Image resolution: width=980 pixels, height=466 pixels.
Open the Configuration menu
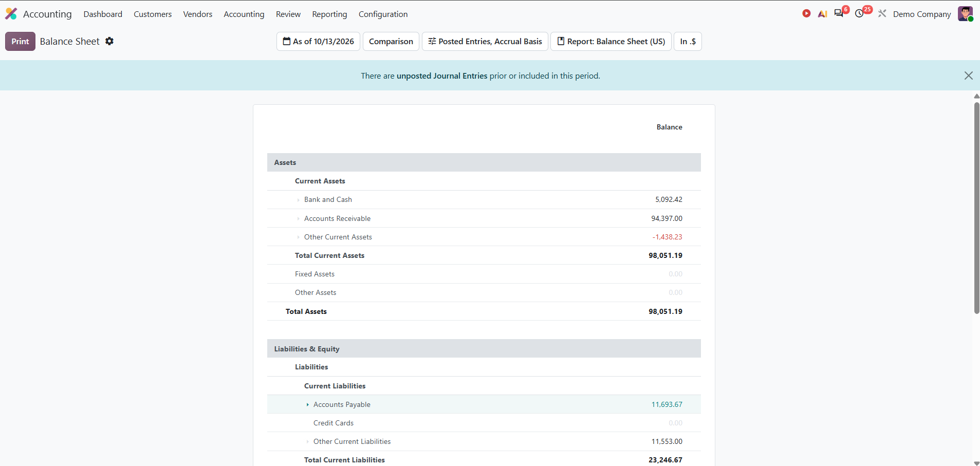coord(383,14)
